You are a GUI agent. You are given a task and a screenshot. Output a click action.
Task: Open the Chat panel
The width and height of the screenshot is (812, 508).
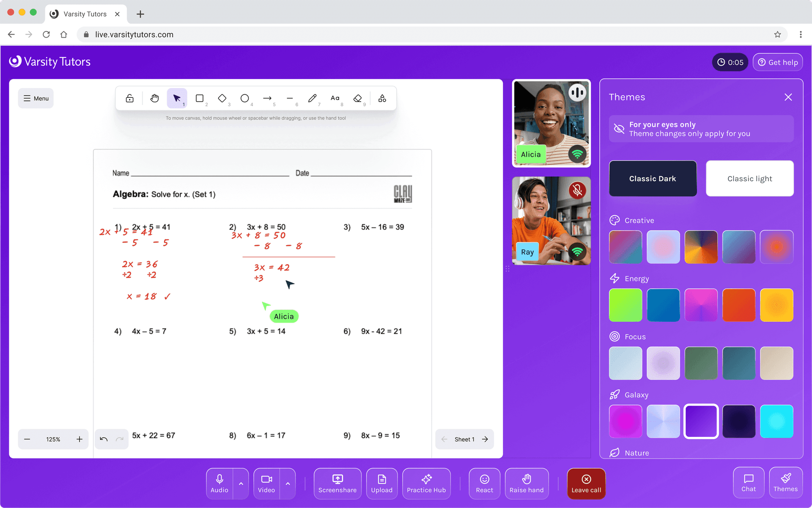click(748, 483)
